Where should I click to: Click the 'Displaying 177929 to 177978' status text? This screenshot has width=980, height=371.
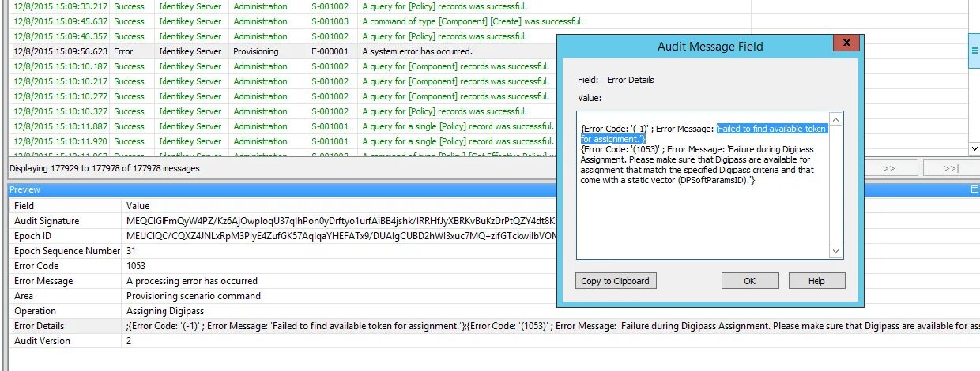click(104, 168)
